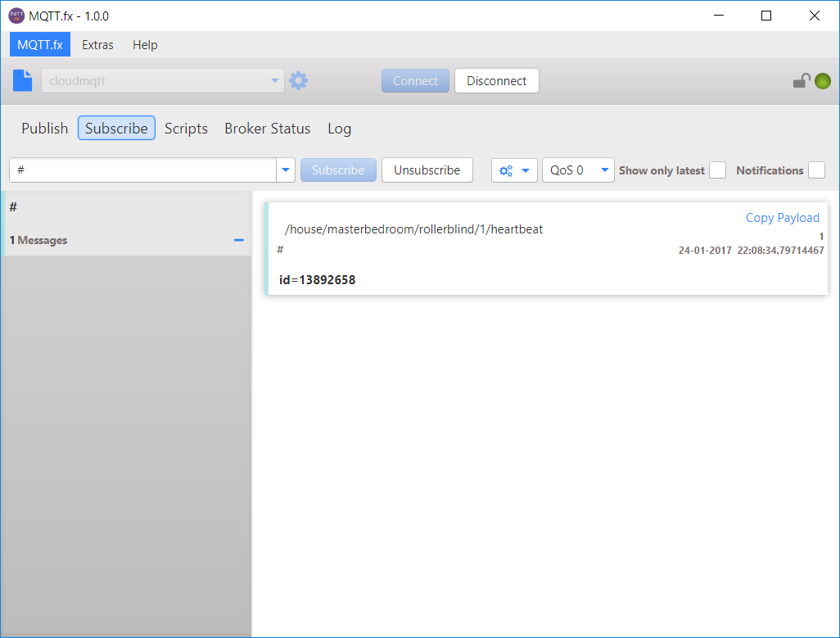The height and width of the screenshot is (638, 840).
Task: Click the open padlock security icon
Action: [x=802, y=81]
